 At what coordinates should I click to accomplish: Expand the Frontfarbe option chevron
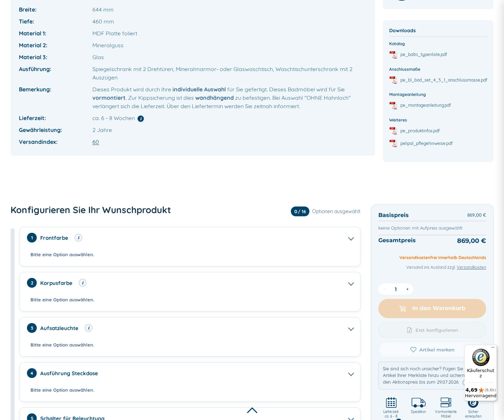click(351, 239)
